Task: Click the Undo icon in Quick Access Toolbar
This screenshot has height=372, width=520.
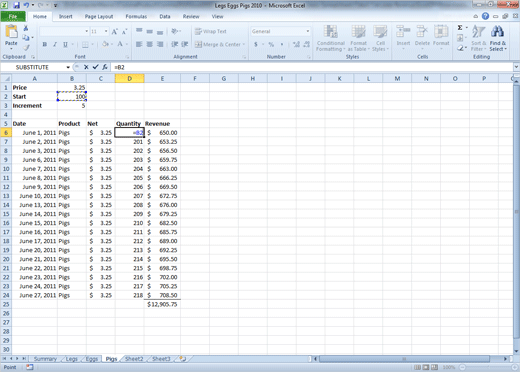Action: (26, 5)
